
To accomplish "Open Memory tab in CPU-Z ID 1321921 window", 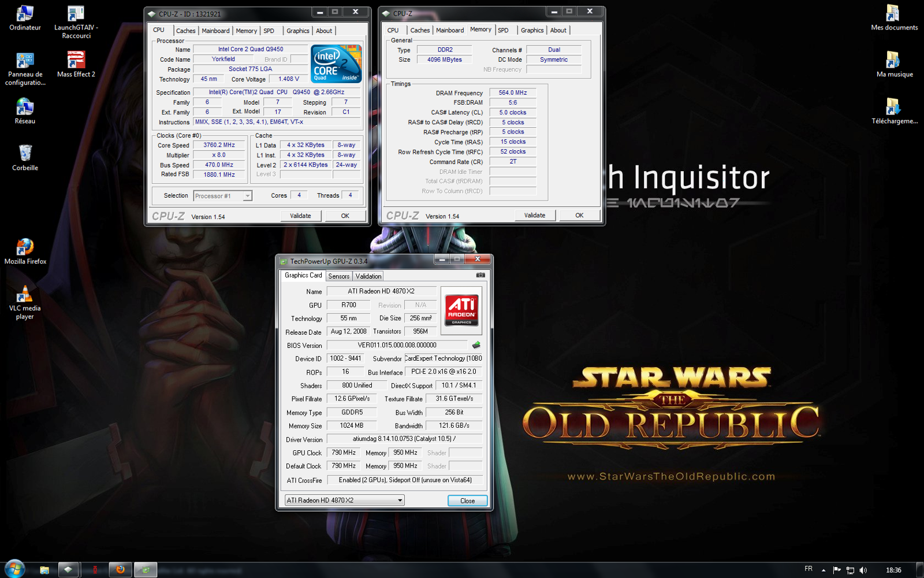I will [x=246, y=31].
